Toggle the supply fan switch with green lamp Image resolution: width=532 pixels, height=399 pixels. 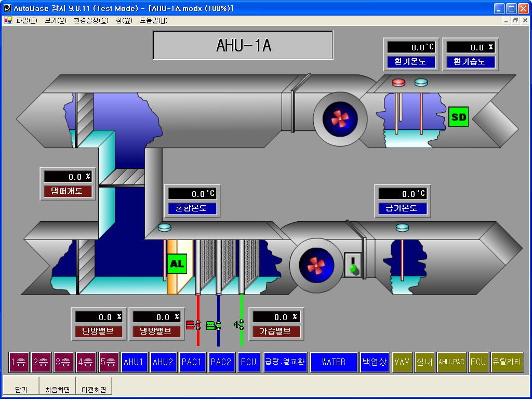pyautogui.click(x=353, y=264)
